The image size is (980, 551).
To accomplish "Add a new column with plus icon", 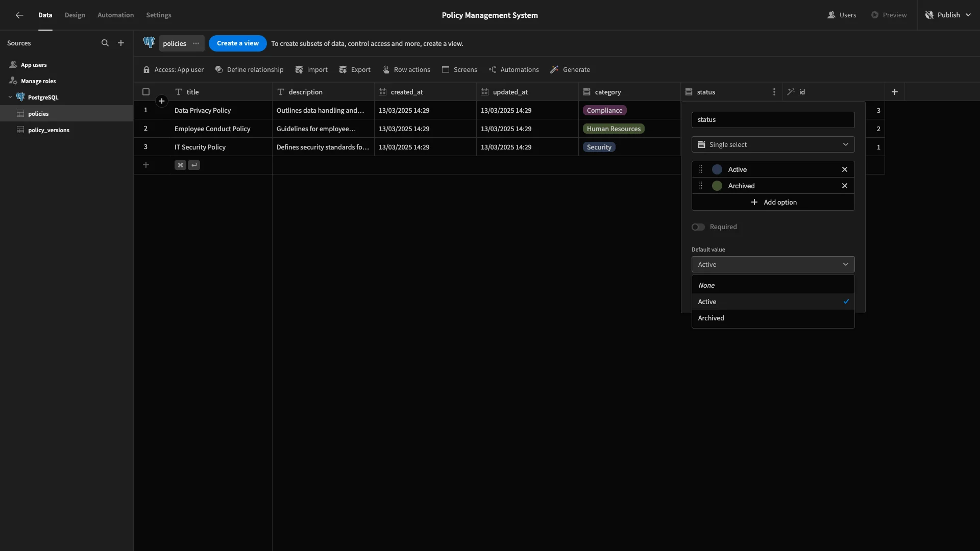I will [895, 92].
